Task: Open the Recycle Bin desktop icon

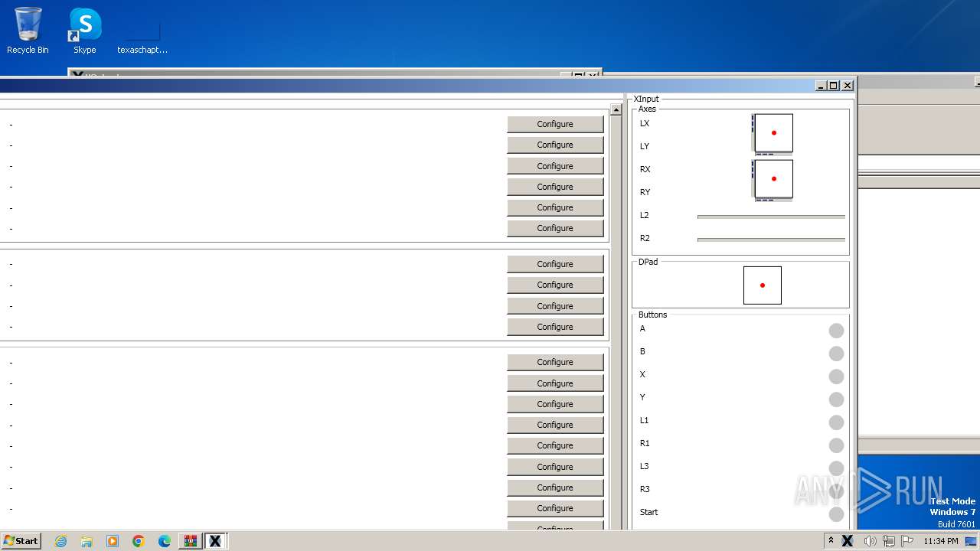Action: (x=28, y=31)
